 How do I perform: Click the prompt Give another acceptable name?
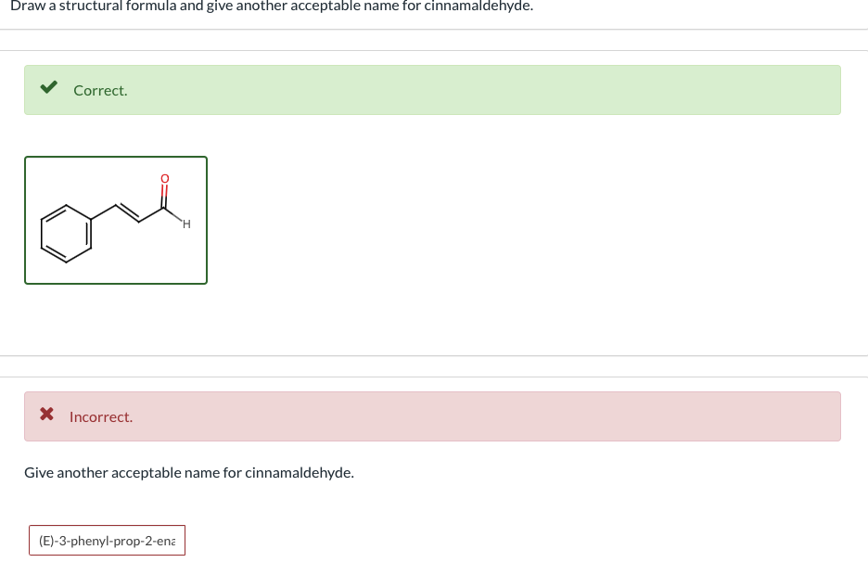tap(188, 472)
